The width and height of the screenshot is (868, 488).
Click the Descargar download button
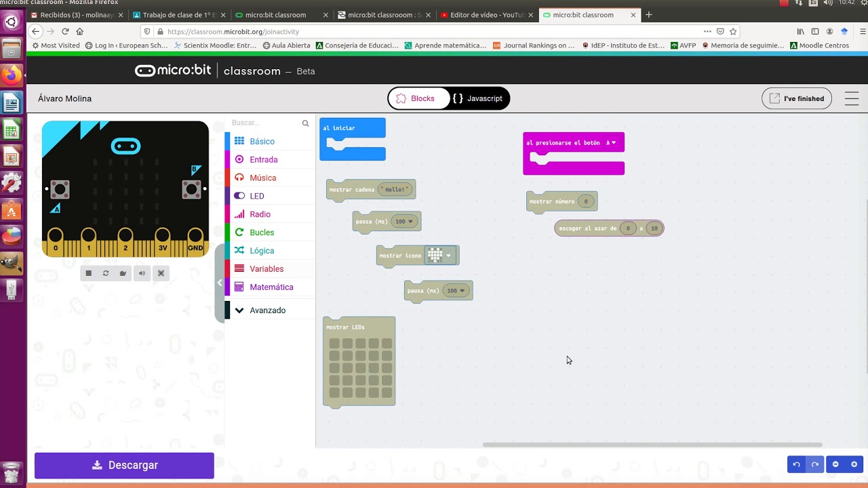coord(124,466)
